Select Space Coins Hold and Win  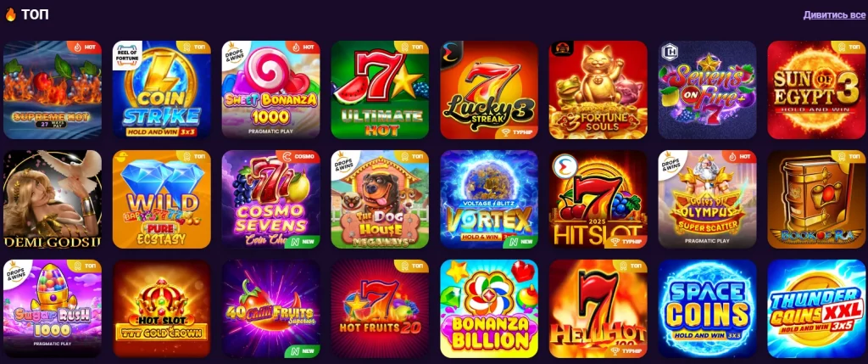coord(707,309)
